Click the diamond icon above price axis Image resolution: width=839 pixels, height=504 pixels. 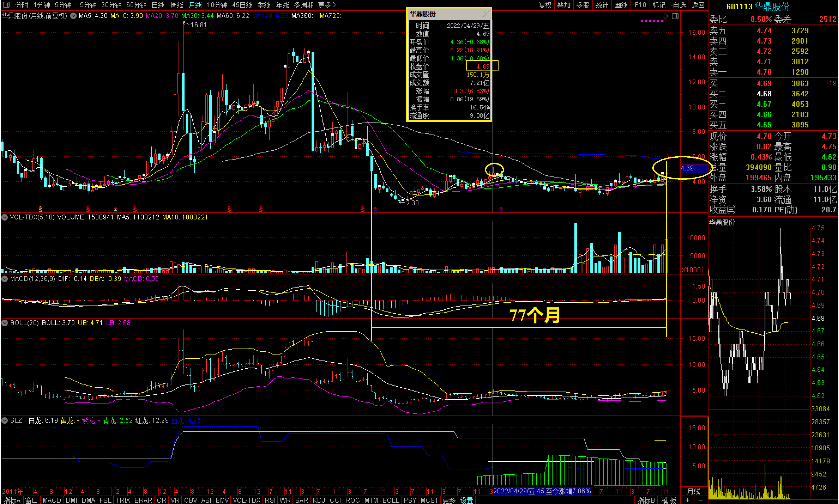coord(665,16)
